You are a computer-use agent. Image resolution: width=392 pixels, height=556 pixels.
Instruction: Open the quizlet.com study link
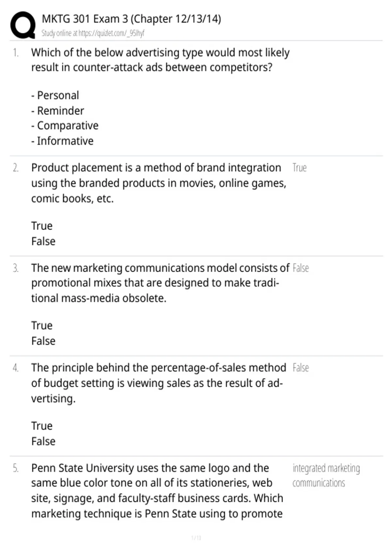(93, 33)
